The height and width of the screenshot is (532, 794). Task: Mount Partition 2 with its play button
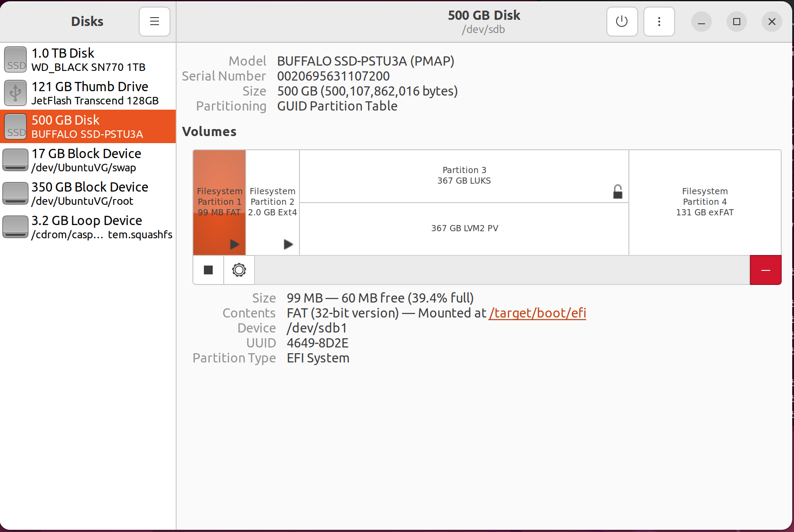pyautogui.click(x=288, y=244)
